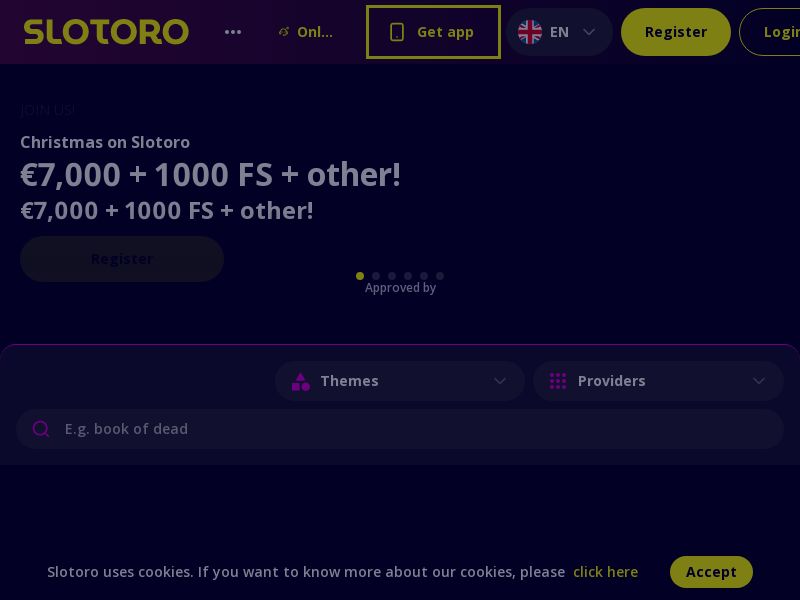Select the Online games menu icon
This screenshot has height=600, width=800.
click(284, 32)
